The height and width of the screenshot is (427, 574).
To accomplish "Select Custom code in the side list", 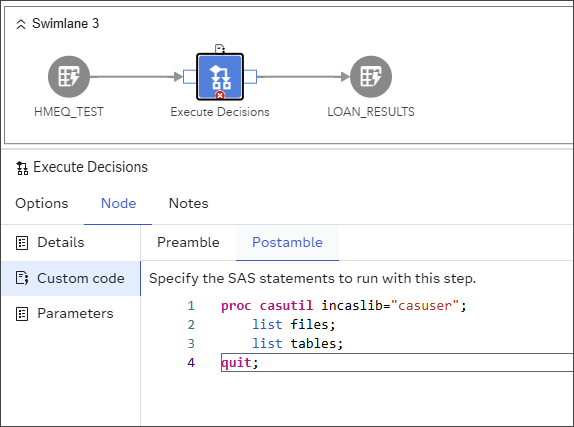I will (x=71, y=278).
